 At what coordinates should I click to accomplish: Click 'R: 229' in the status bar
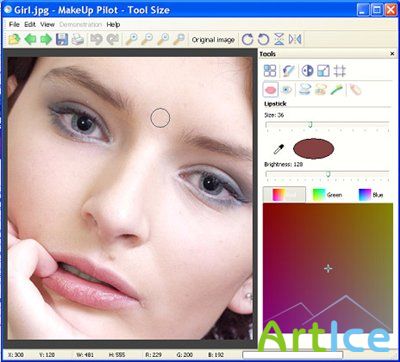coord(153,355)
